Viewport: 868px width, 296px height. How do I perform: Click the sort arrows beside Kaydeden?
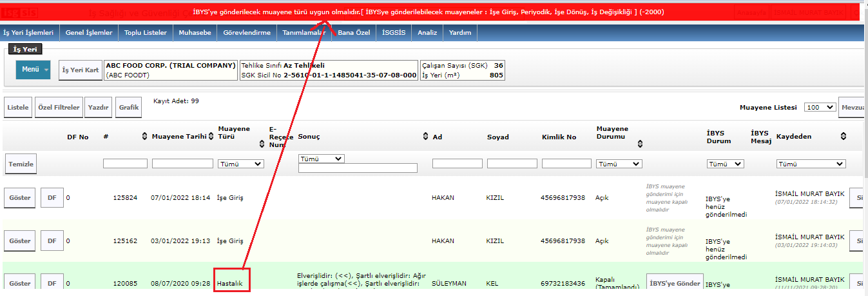(843, 136)
